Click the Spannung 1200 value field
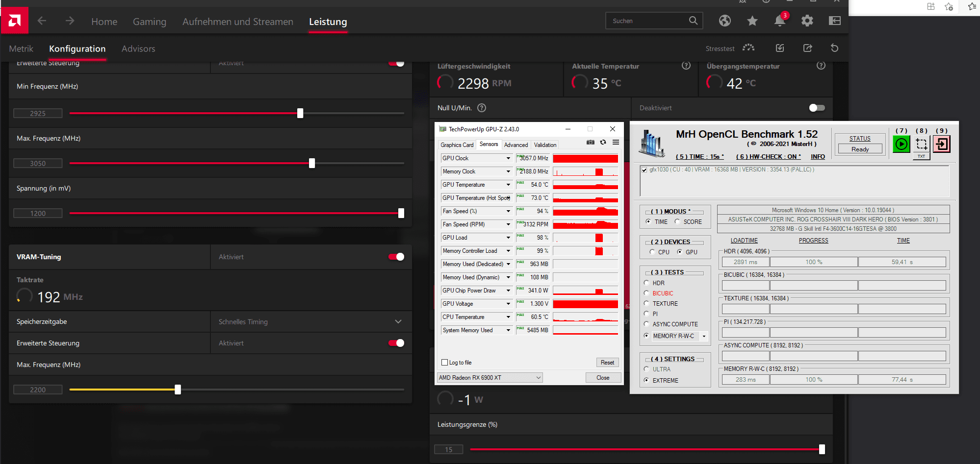This screenshot has height=464, width=980. click(x=38, y=213)
